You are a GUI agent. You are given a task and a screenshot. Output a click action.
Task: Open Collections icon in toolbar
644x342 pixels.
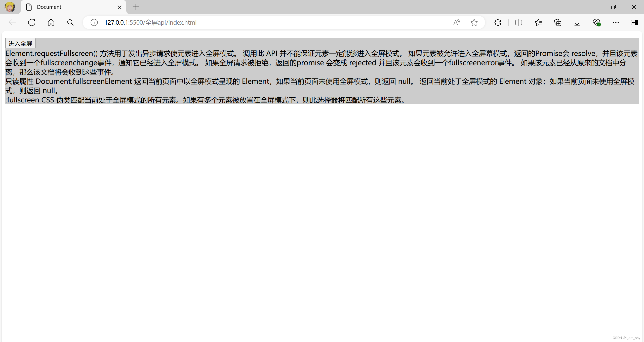(558, 22)
